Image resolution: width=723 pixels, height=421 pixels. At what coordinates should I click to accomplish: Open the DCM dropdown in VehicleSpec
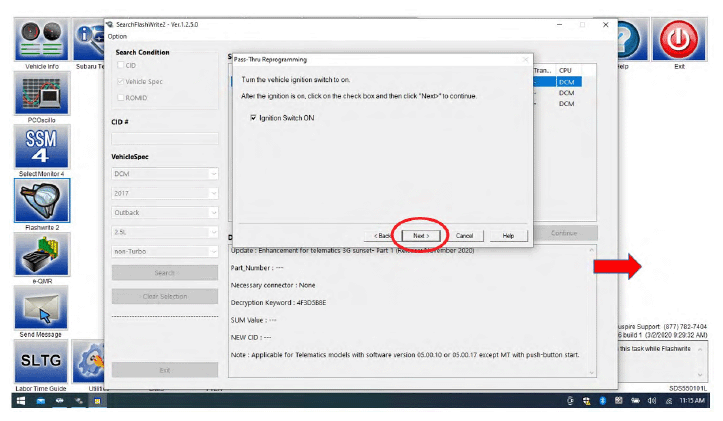pyautogui.click(x=165, y=174)
